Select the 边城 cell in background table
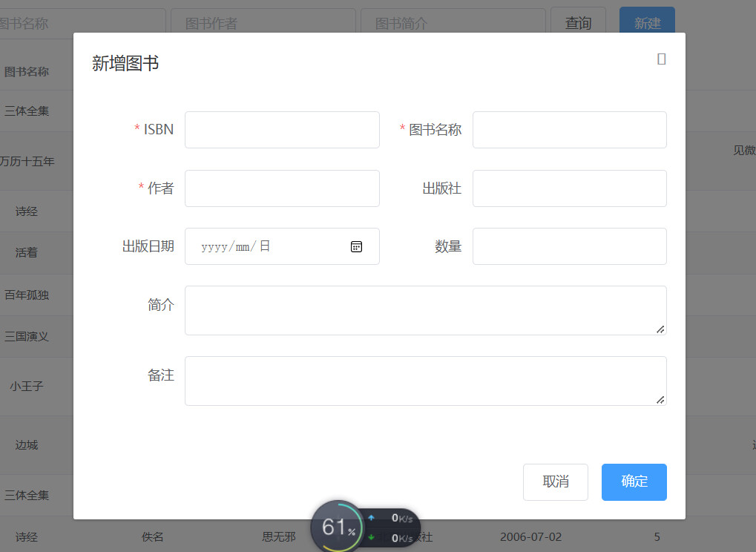756x552 pixels. click(x=27, y=445)
